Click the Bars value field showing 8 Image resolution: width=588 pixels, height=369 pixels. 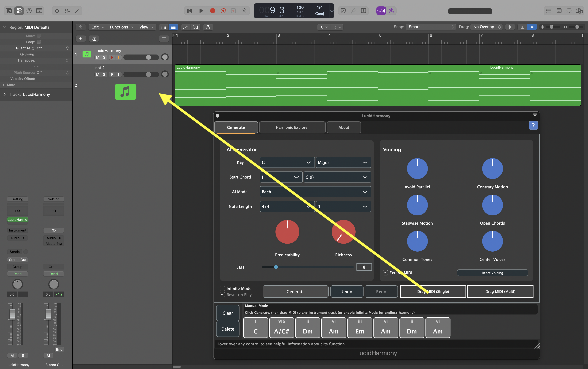[364, 267]
